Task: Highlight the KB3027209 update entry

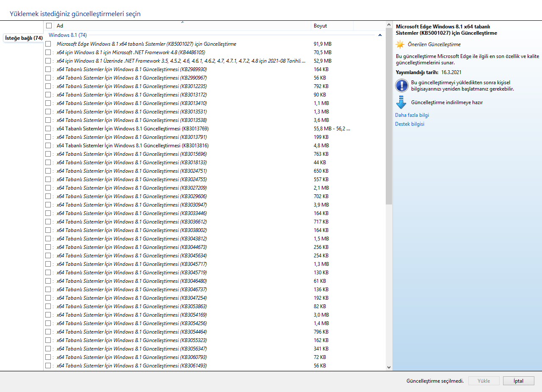Action: pos(132,188)
